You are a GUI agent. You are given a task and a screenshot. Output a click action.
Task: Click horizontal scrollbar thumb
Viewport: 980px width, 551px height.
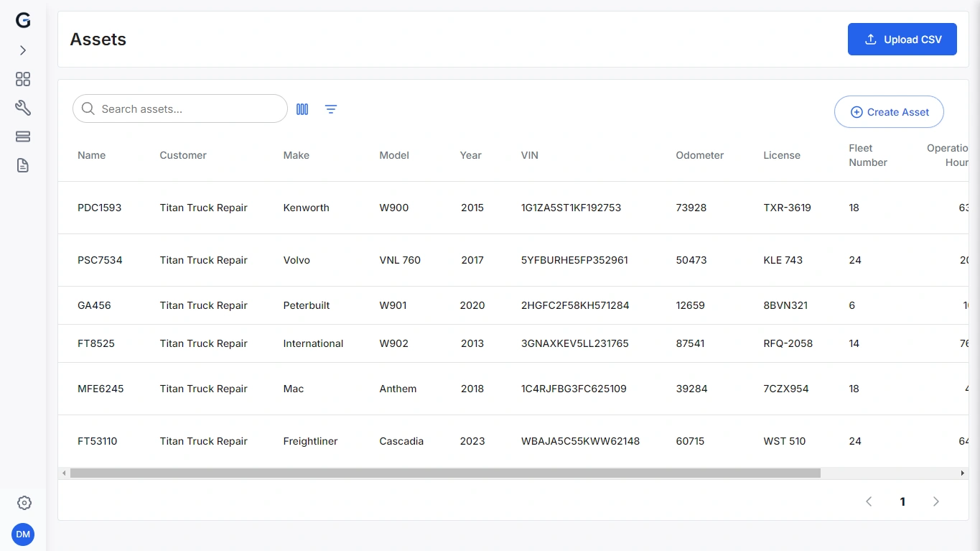coord(445,473)
